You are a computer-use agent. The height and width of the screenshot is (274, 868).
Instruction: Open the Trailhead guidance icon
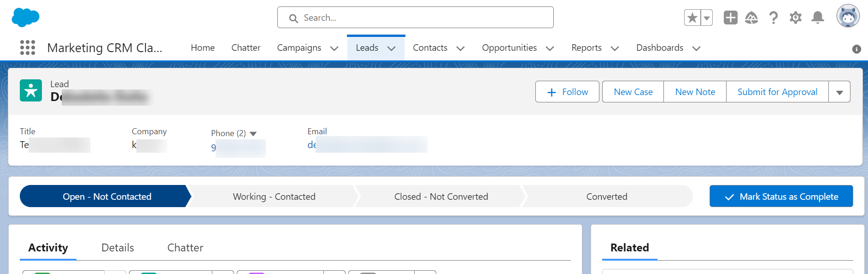coord(751,18)
